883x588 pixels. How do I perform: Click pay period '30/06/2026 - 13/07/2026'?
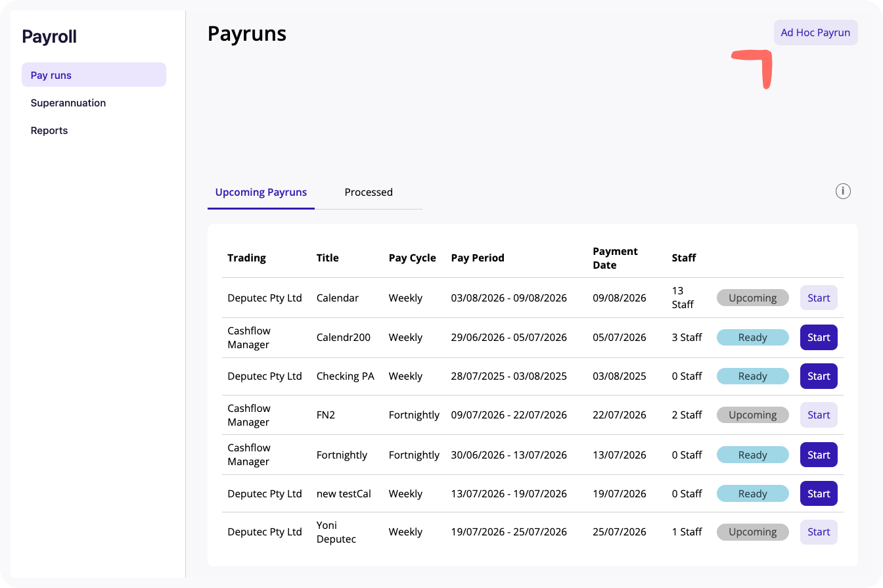pos(509,455)
